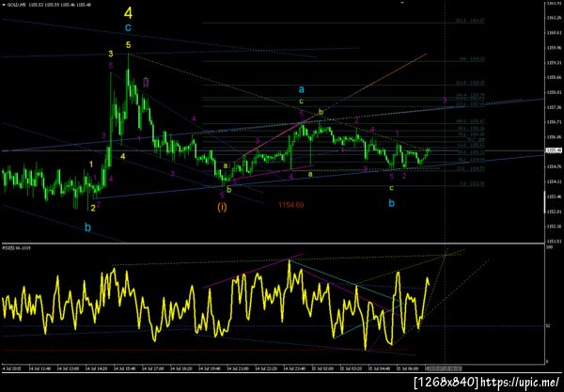The width and height of the screenshot is (564, 392).
Task: Click the 1153.46 price scale value
Action: (555, 196)
